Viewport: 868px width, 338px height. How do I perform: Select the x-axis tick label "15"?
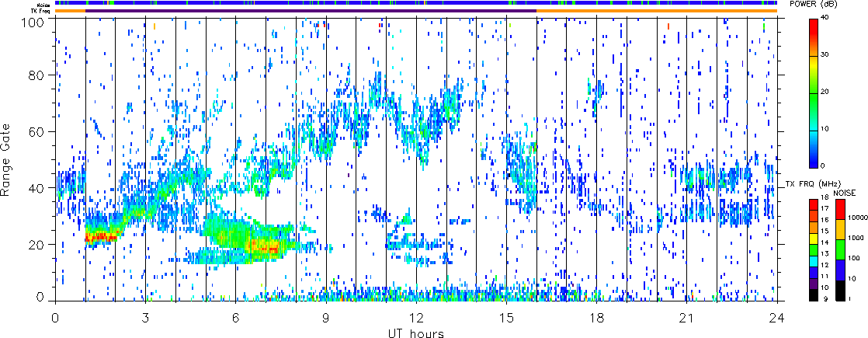click(506, 318)
